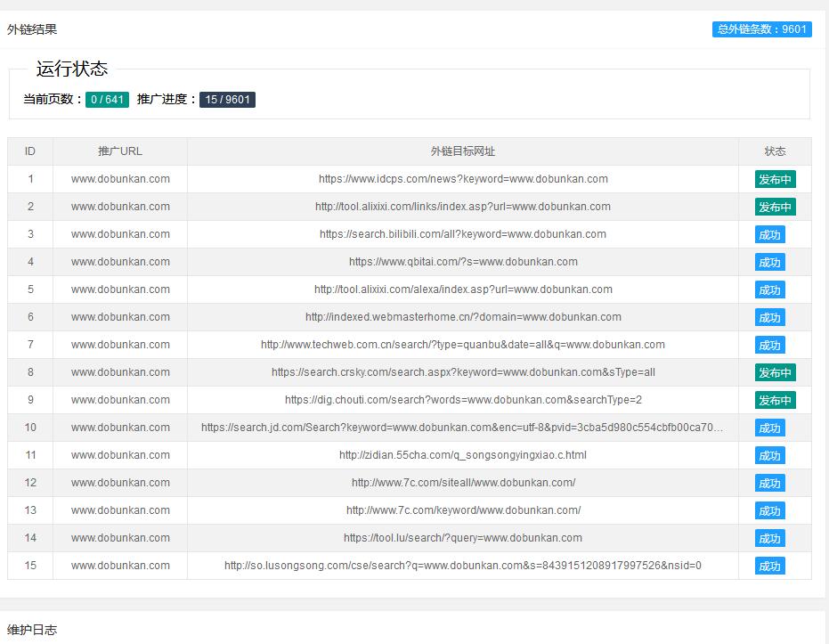Click the promotion progress 15/9601 badge
The image size is (829, 644).
pos(227,100)
